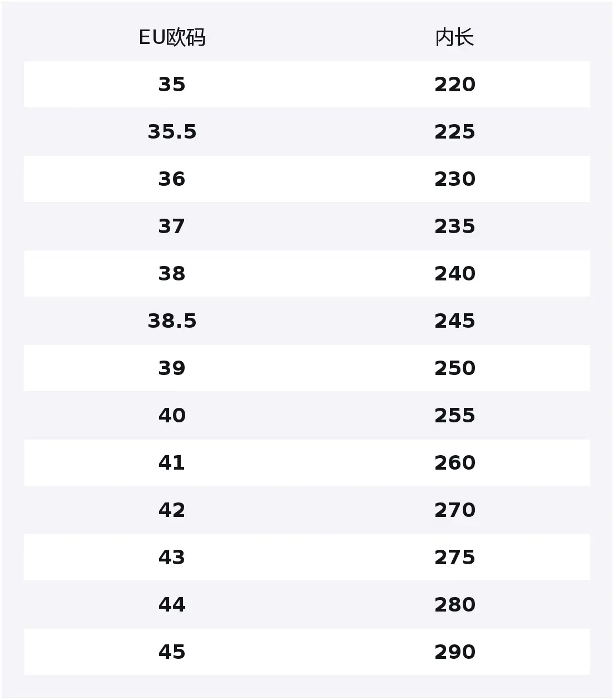Image resolution: width=614 pixels, height=700 pixels.
Task: Select the 35.5 size cell
Action: coord(172,132)
